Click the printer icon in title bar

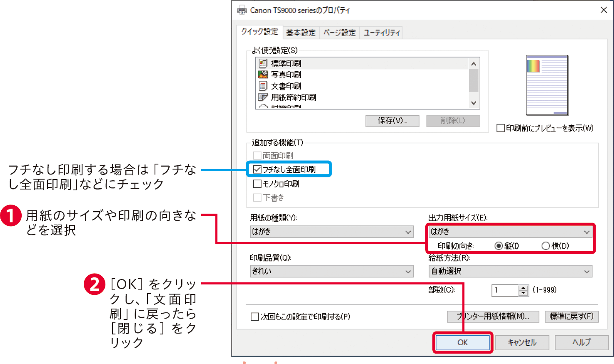click(242, 10)
